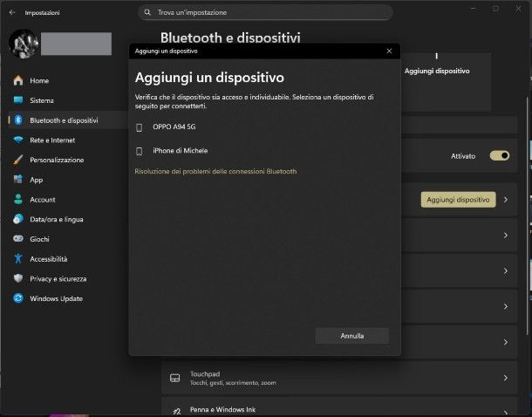The height and width of the screenshot is (417, 532).
Task: Open the Penna e Windows Ink chevron
Action: (506, 413)
